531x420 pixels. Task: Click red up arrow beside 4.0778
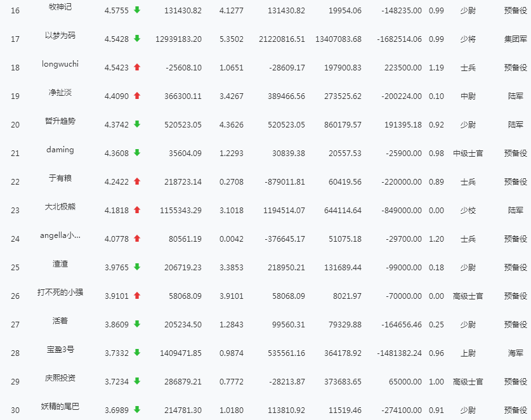point(137,239)
